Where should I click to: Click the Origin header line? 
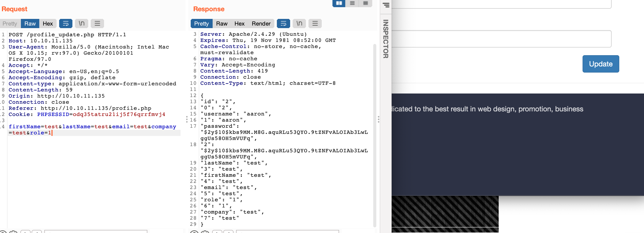tap(57, 96)
